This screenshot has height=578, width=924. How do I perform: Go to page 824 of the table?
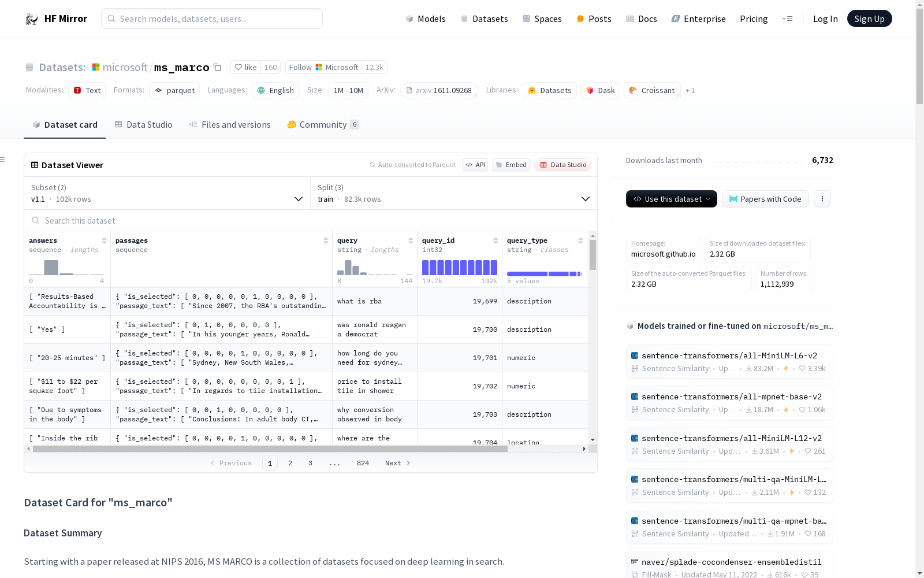(x=363, y=463)
